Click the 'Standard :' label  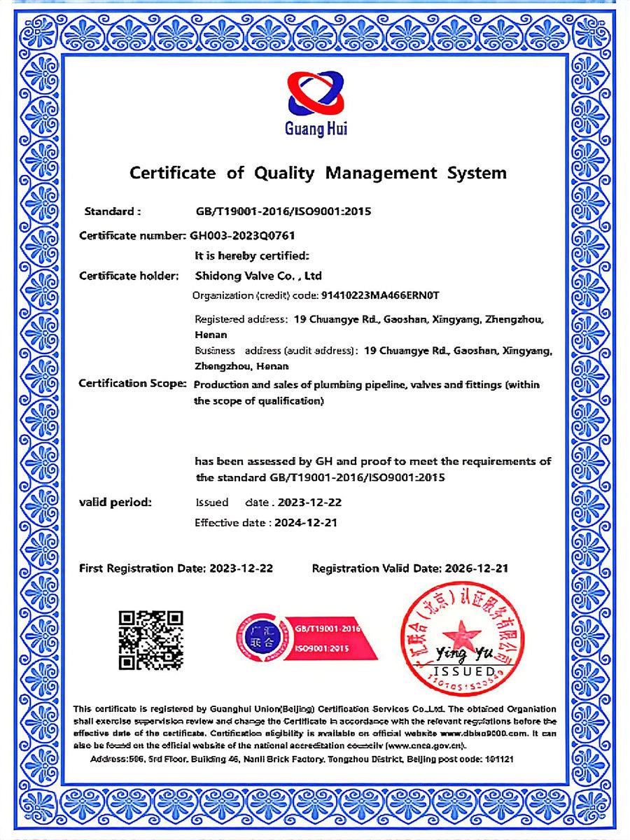pyautogui.click(x=113, y=211)
